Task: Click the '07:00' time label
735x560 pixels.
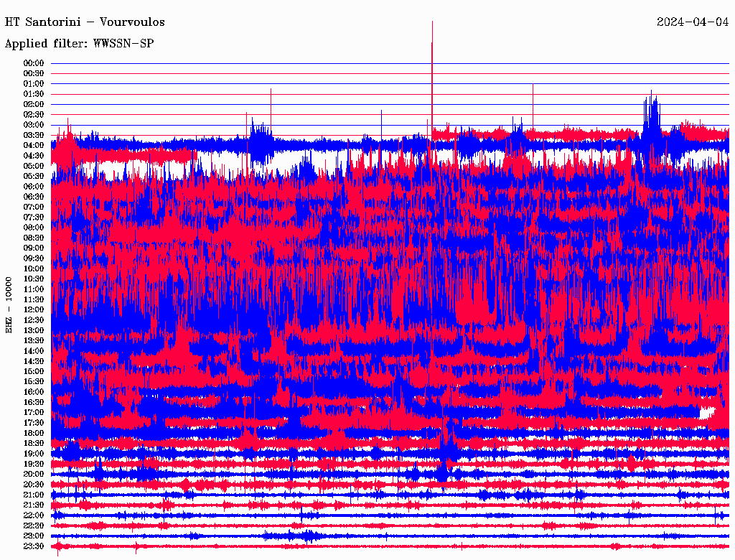Action: 34,207
